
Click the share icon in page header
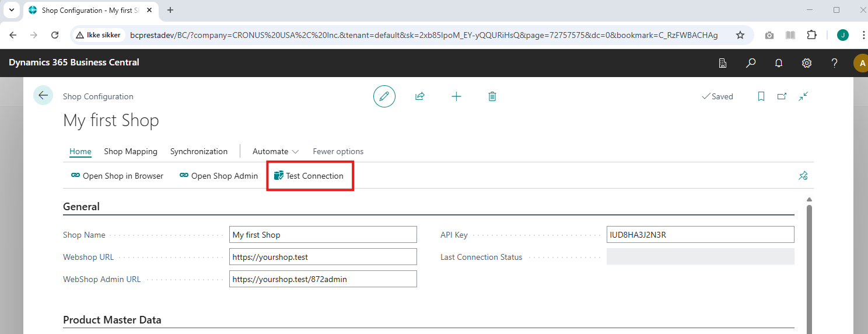tap(419, 96)
